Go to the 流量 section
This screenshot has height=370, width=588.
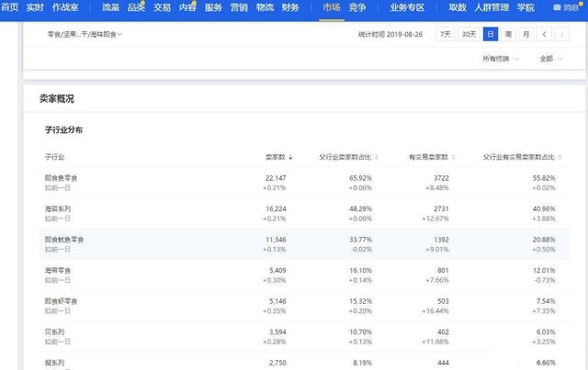(x=110, y=7)
